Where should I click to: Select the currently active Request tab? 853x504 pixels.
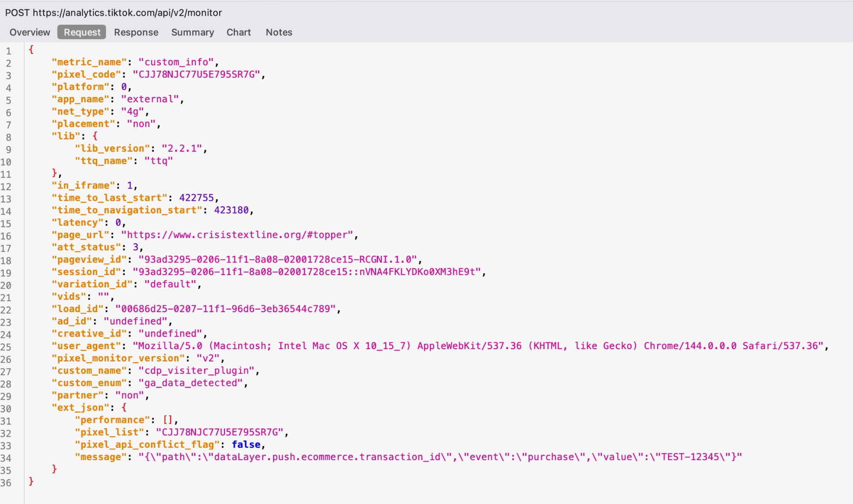pyautogui.click(x=81, y=32)
